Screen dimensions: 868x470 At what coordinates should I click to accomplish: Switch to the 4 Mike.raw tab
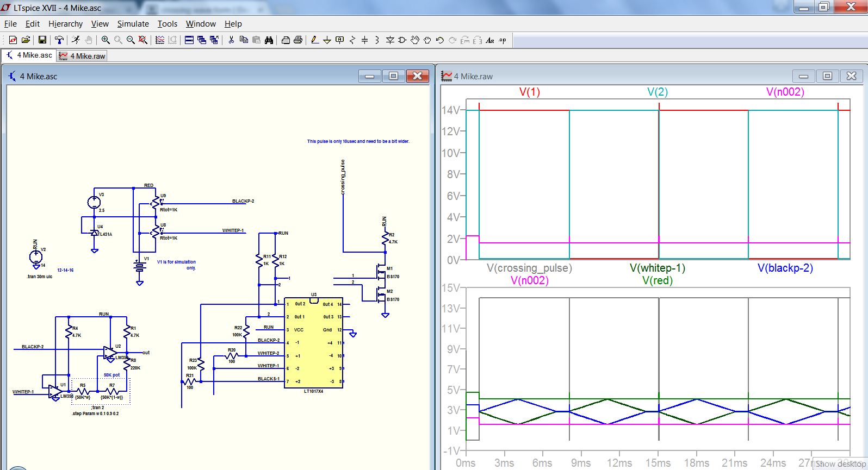(82, 56)
